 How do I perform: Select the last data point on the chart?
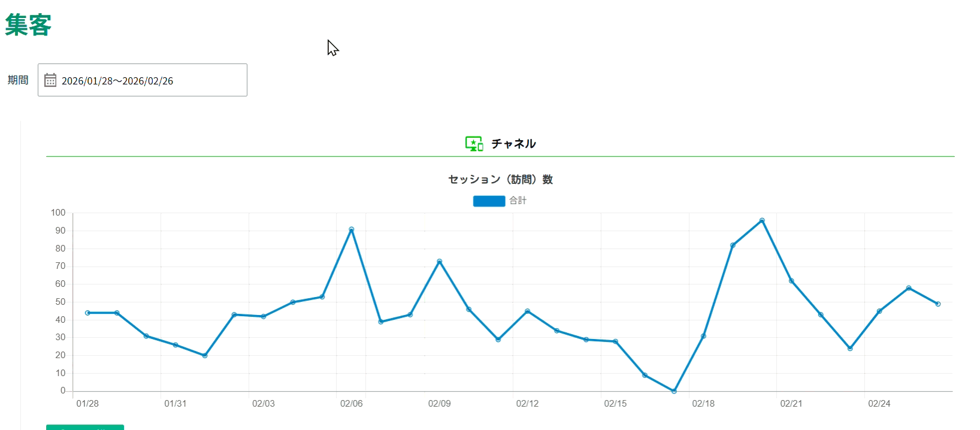click(938, 304)
